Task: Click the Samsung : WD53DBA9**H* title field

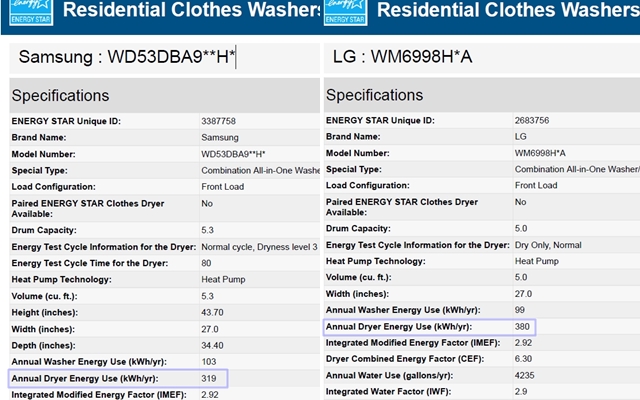Action: [164, 57]
